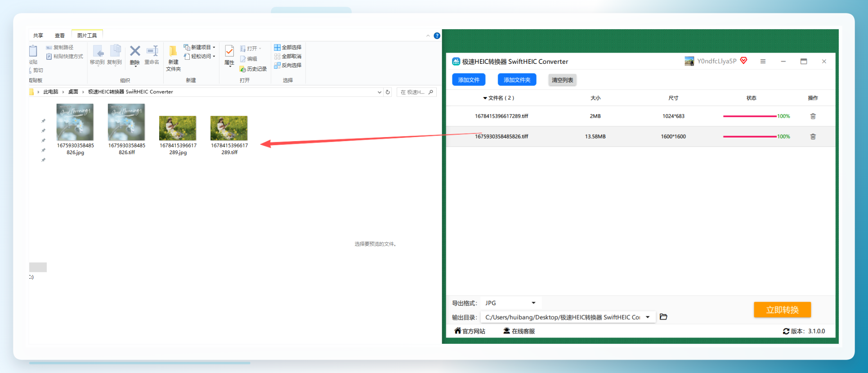Click the progress bar for 1675930358485826.tiff
Screen dimensions: 868x373
[x=750, y=137]
